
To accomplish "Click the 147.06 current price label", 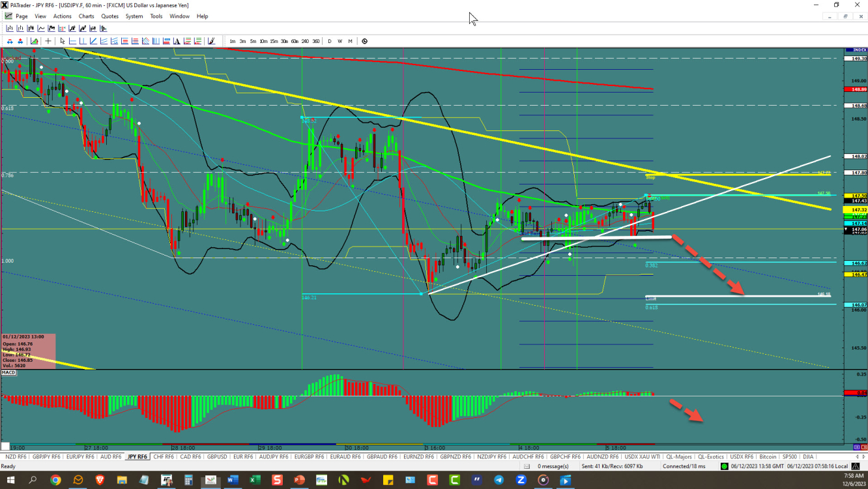I will pos(856,230).
